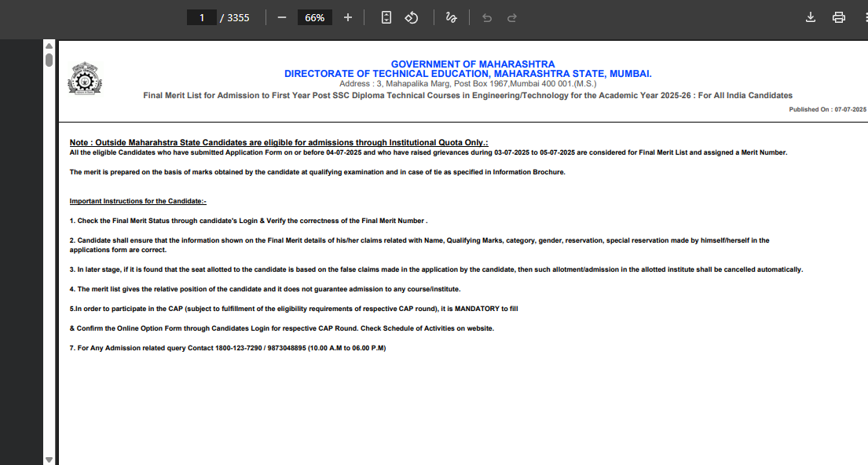Click the zoom out minus button

coord(282,17)
